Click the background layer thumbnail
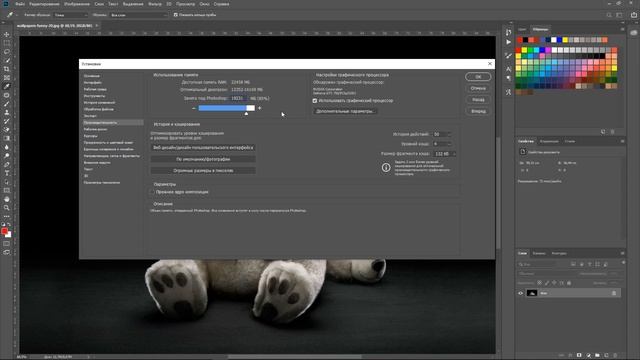Image resolution: width=640 pixels, height=360 pixels. [x=532, y=293]
